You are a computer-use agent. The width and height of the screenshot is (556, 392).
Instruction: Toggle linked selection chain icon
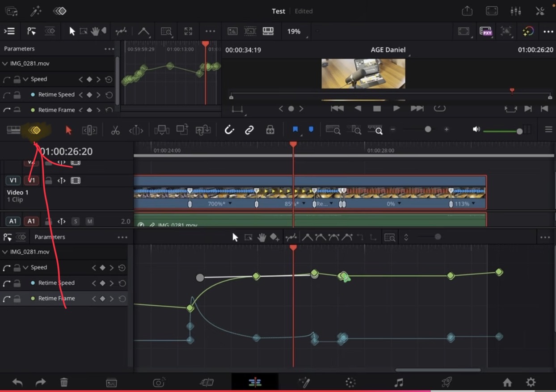(x=249, y=130)
